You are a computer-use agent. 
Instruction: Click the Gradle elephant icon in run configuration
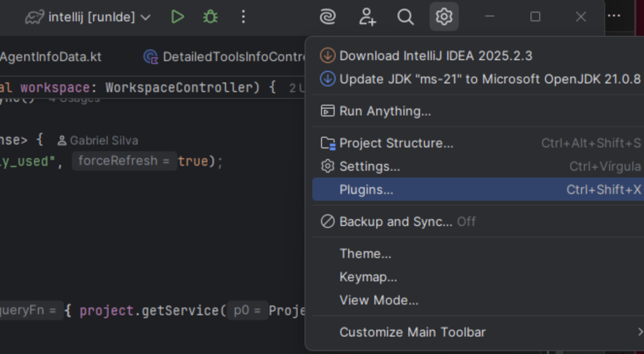(35, 17)
